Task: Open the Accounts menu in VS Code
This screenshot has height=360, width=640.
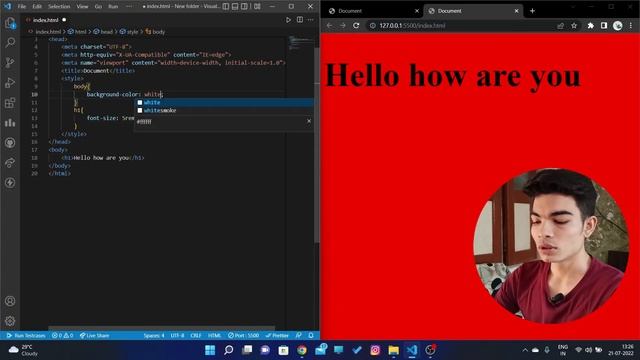Action: (x=10, y=301)
